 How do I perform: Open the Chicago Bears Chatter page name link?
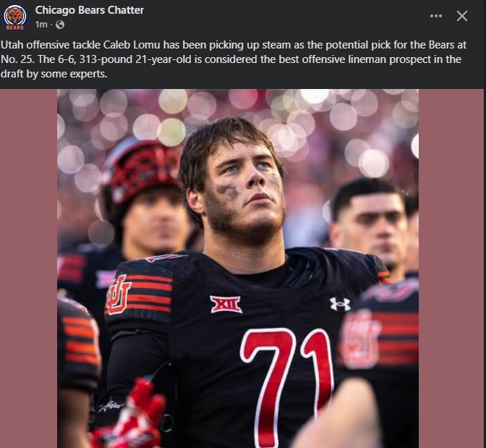click(x=90, y=10)
